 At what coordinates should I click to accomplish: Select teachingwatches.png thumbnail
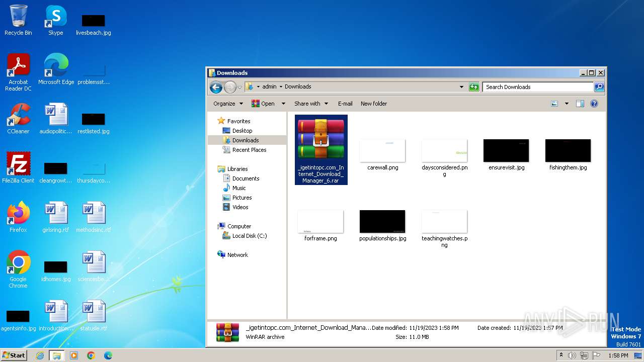click(x=444, y=229)
